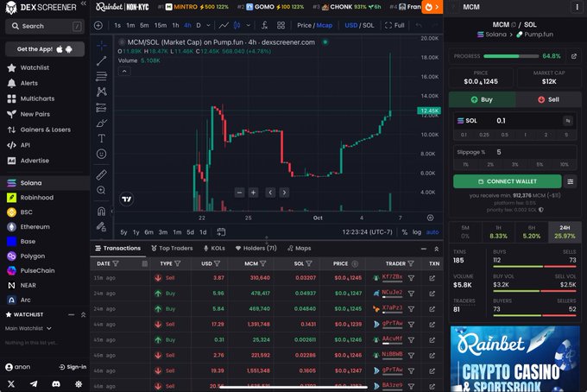Click the TradingView logo on chart
Viewport: 587px width, 392px height.
tap(127, 199)
